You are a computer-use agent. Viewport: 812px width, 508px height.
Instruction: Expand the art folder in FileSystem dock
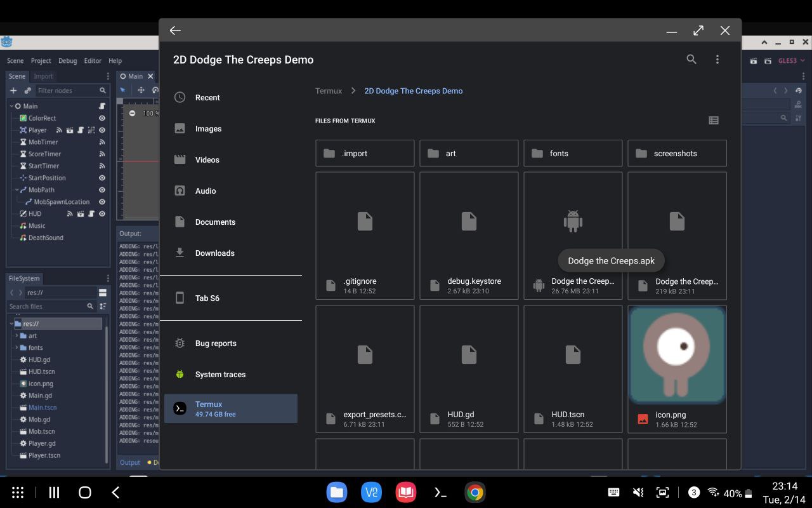point(16,336)
